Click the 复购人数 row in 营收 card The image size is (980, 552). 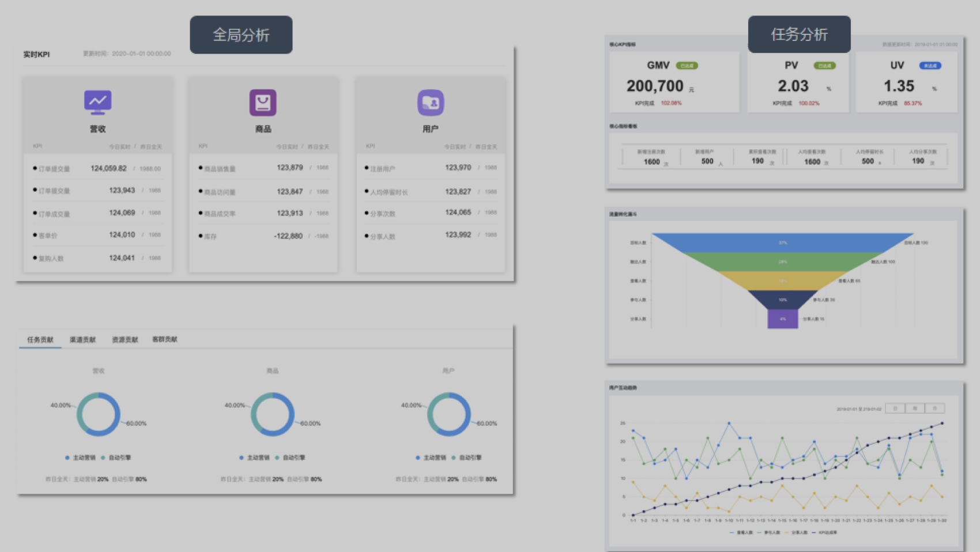pyautogui.click(x=97, y=258)
